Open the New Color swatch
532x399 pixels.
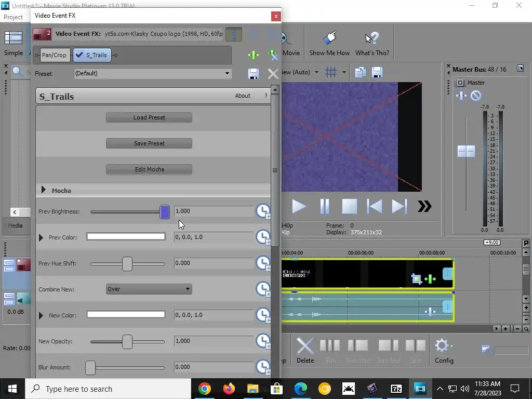pos(126,315)
